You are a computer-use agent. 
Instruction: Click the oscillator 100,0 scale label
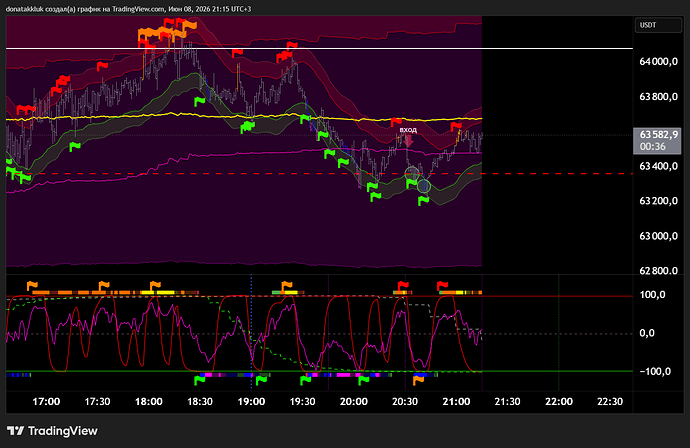click(x=652, y=295)
